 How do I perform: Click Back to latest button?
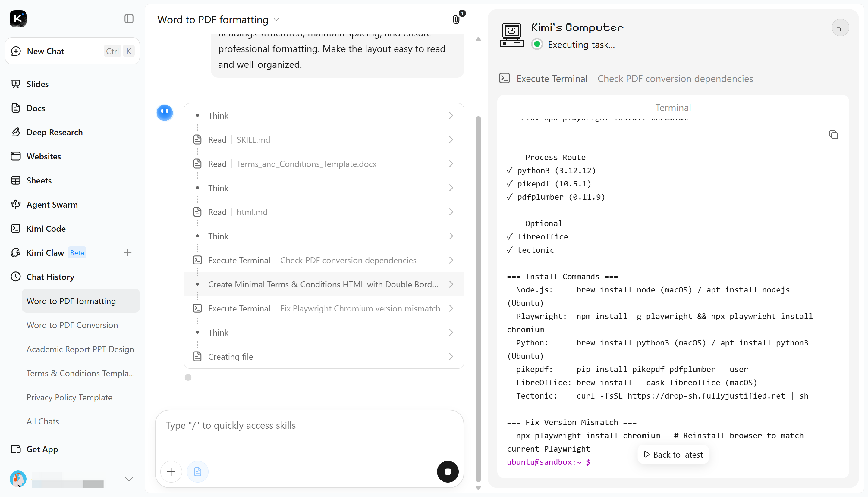tap(673, 455)
